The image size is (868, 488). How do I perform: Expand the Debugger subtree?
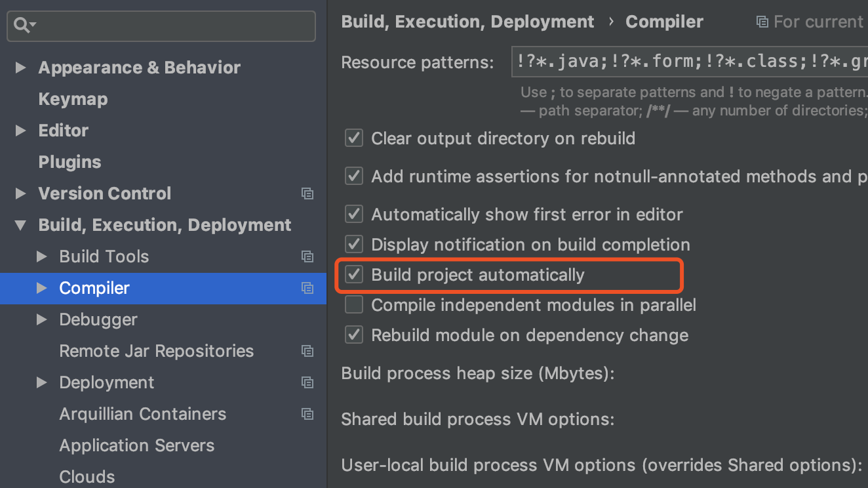[42, 319]
